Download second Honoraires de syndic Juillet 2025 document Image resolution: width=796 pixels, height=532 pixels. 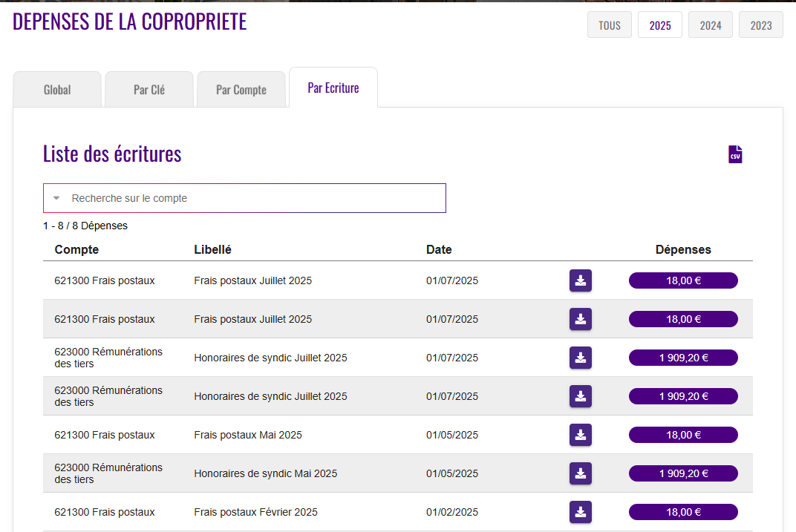[x=580, y=396]
